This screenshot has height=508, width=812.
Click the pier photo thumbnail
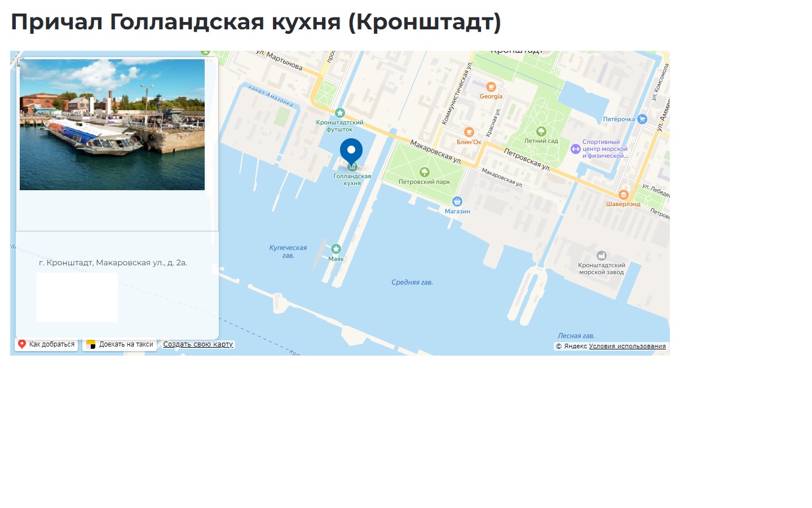tap(112, 125)
